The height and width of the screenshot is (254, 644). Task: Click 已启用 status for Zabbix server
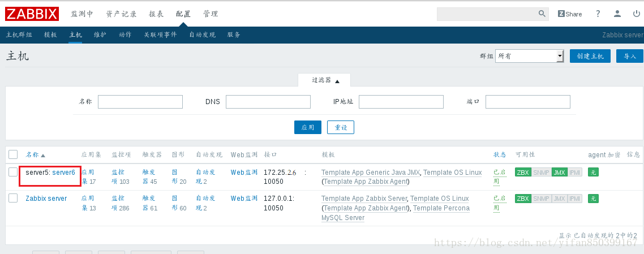[x=501, y=203]
